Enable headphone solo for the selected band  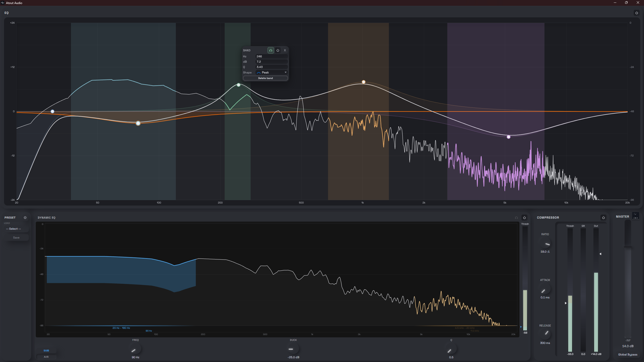coord(271,50)
